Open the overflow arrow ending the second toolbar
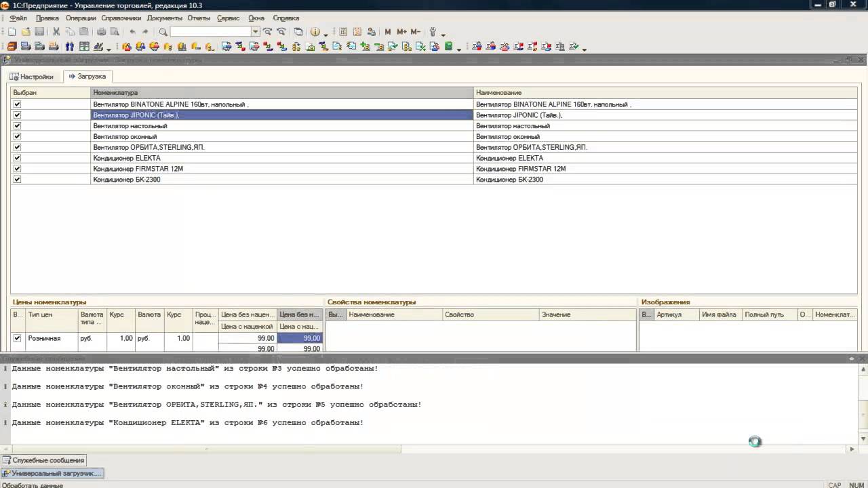 (584, 49)
